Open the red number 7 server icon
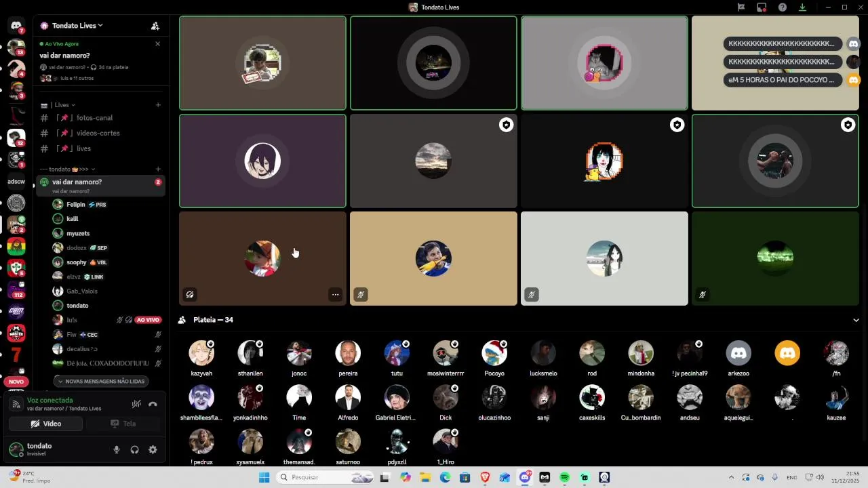The image size is (868, 488). [x=16, y=354]
